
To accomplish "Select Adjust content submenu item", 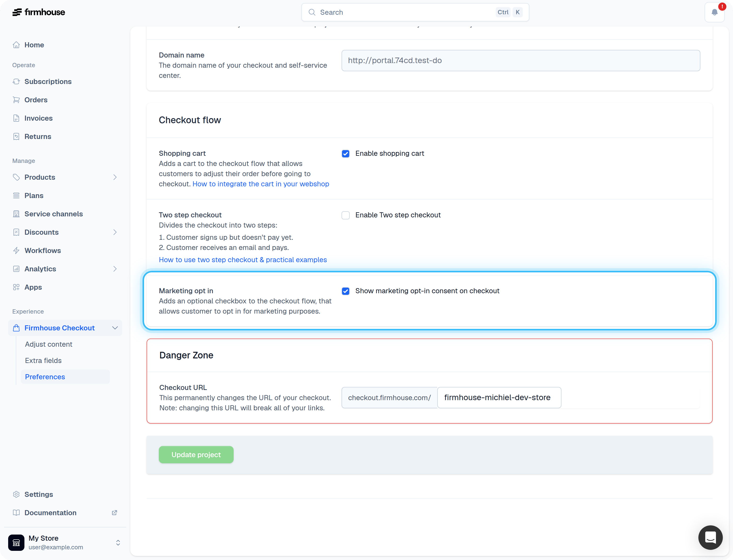I will (49, 344).
